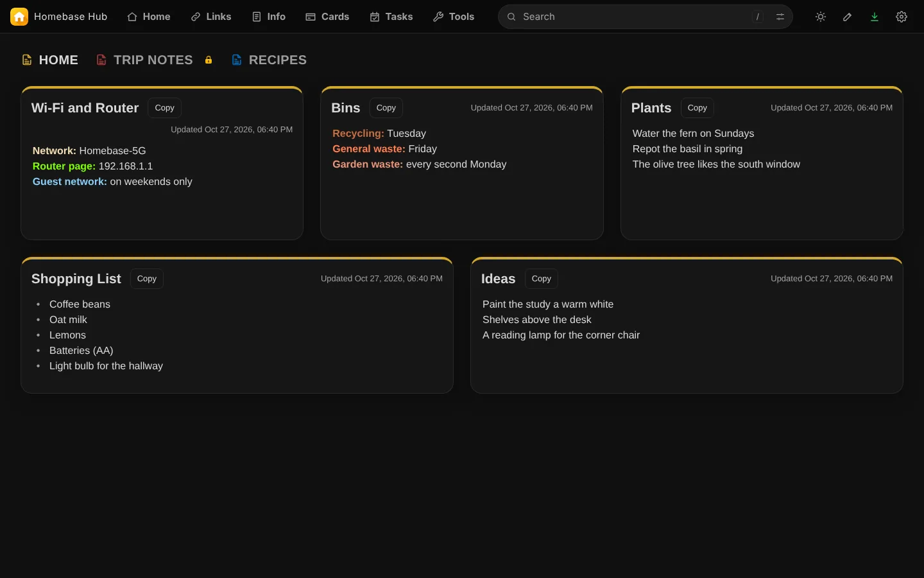The height and width of the screenshot is (578, 924).
Task: Open the Tools navigation item
Action: pyautogui.click(x=454, y=17)
